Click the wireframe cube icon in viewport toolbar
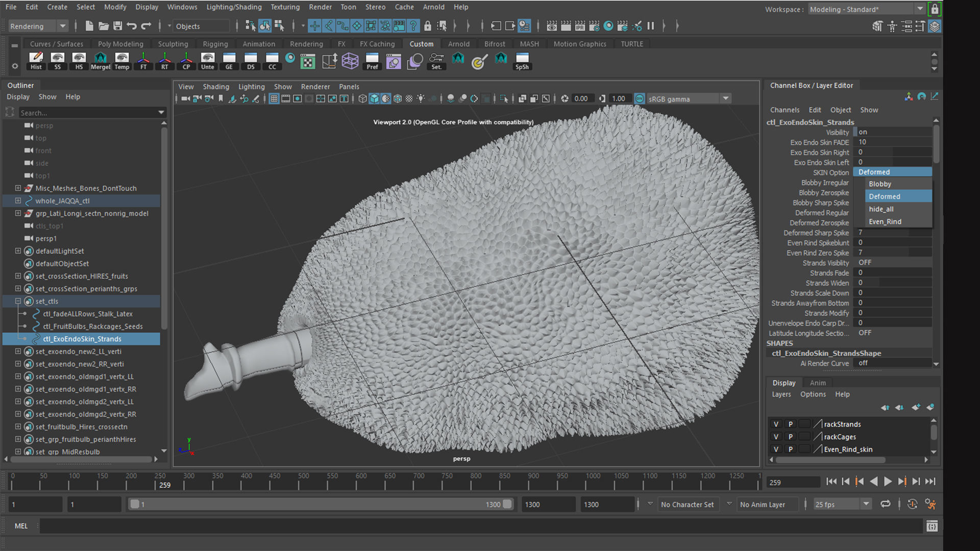The image size is (980, 551). 362,98
